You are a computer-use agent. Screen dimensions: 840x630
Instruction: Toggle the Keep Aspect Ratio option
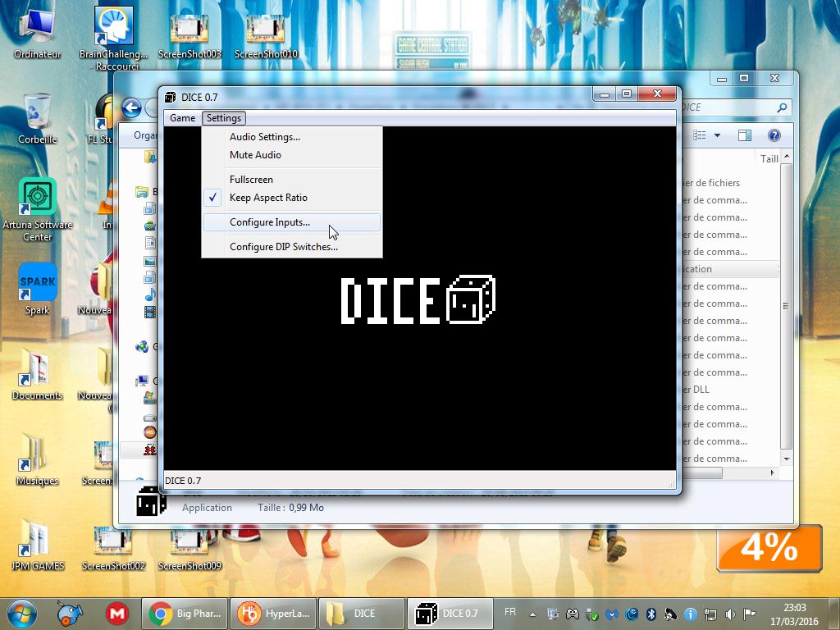coord(268,198)
